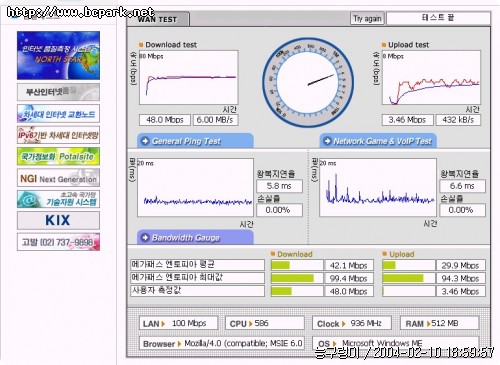Click the orange arrow beside Clock

tap(343, 324)
